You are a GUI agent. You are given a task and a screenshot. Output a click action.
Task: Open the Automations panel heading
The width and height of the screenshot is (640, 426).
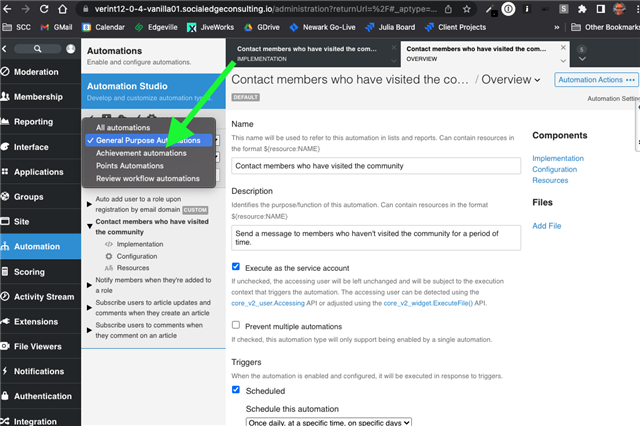(x=114, y=51)
